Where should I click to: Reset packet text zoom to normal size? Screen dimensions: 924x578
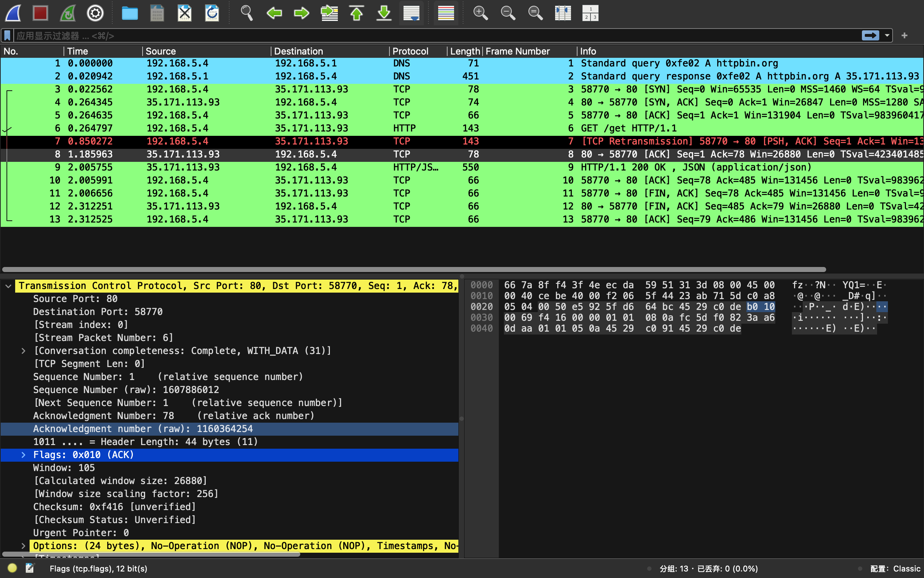(535, 13)
